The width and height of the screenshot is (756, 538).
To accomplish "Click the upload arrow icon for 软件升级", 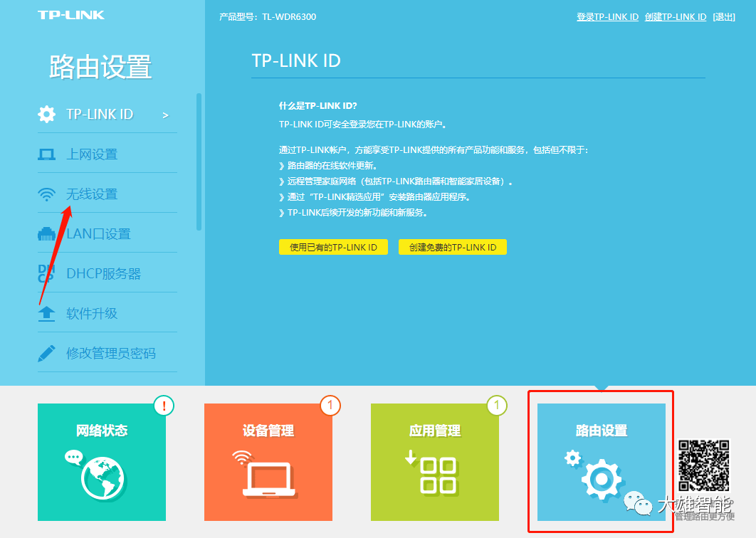I will click(x=47, y=313).
